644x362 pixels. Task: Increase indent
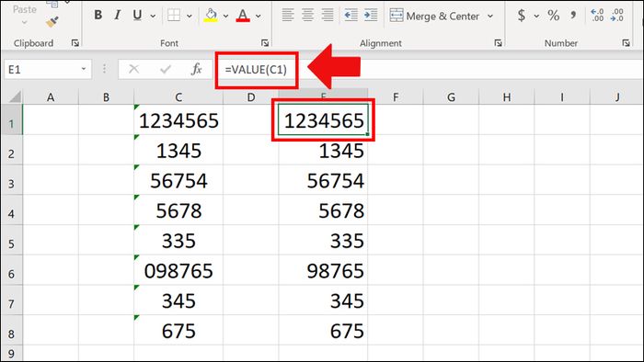(x=371, y=16)
